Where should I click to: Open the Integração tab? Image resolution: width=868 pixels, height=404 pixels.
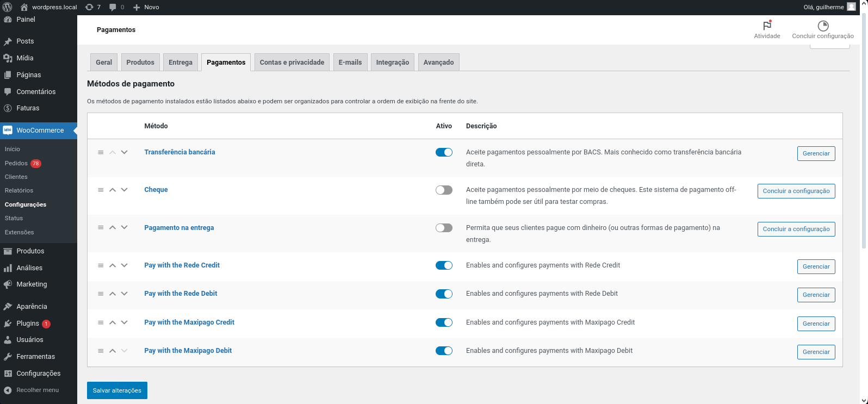pyautogui.click(x=393, y=62)
